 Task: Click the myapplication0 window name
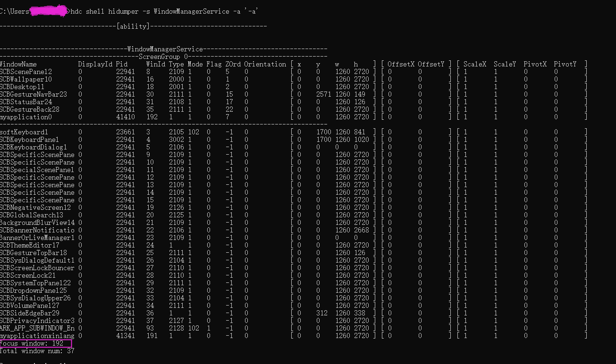[x=26, y=117]
